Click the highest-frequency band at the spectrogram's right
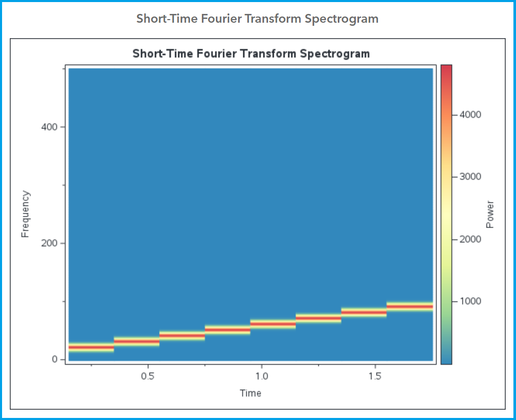The width and height of the screenshot is (516, 420). [410, 306]
